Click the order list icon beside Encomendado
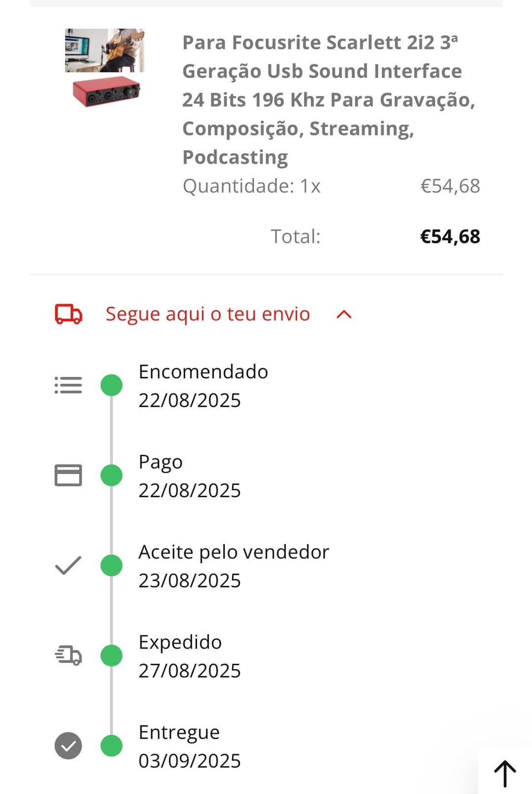Image resolution: width=532 pixels, height=794 pixels. [x=68, y=385]
